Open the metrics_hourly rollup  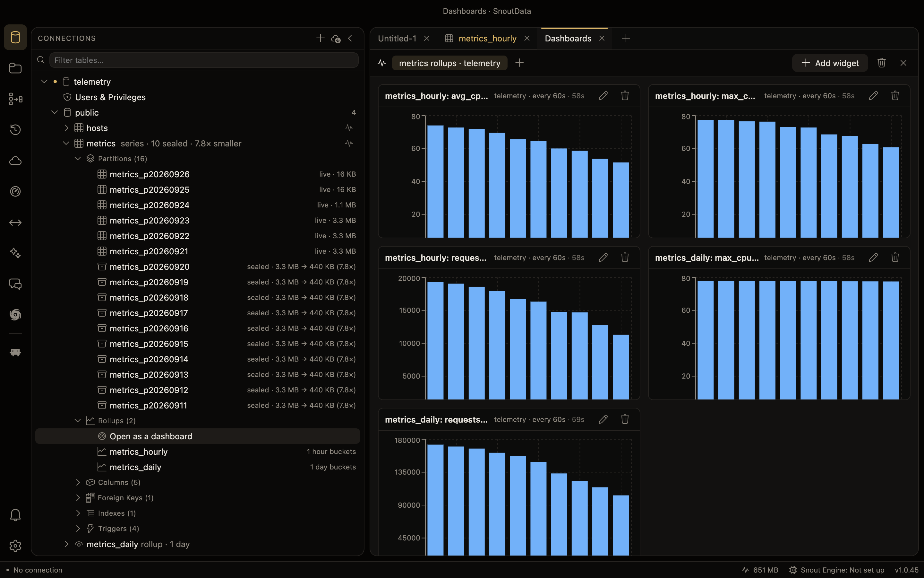[x=139, y=451]
